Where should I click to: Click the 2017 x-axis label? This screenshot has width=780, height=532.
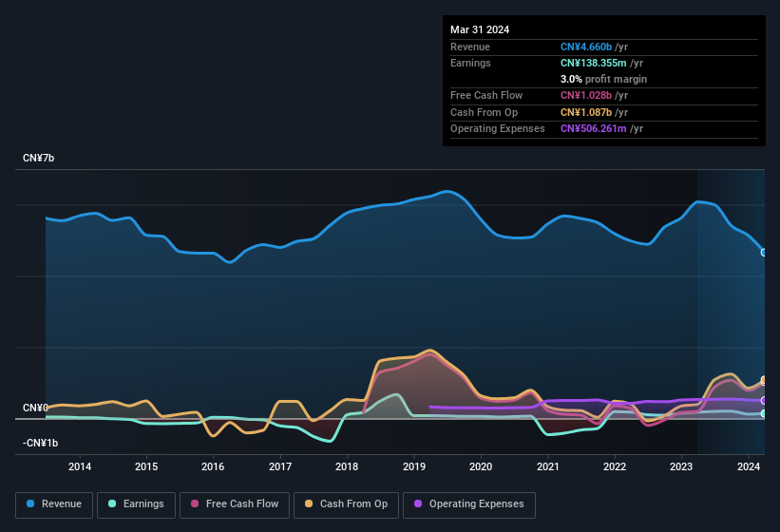[x=280, y=466]
